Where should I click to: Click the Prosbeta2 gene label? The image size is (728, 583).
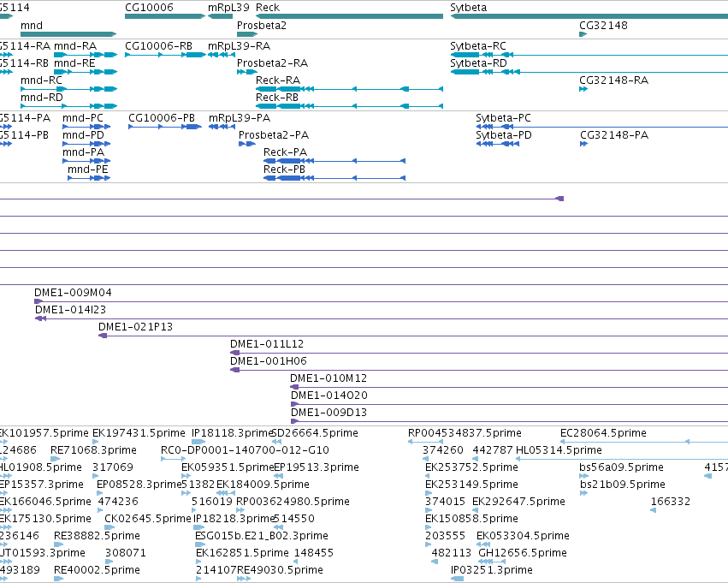(262, 26)
